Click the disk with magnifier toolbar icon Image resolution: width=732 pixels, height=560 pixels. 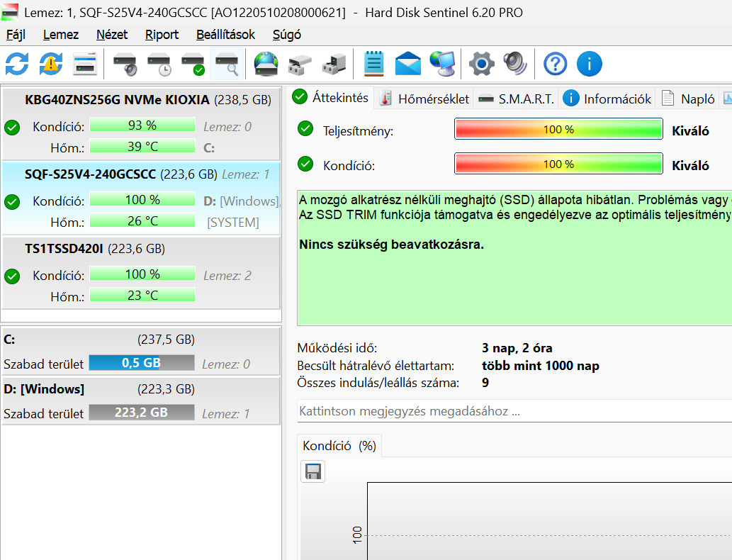[227, 65]
